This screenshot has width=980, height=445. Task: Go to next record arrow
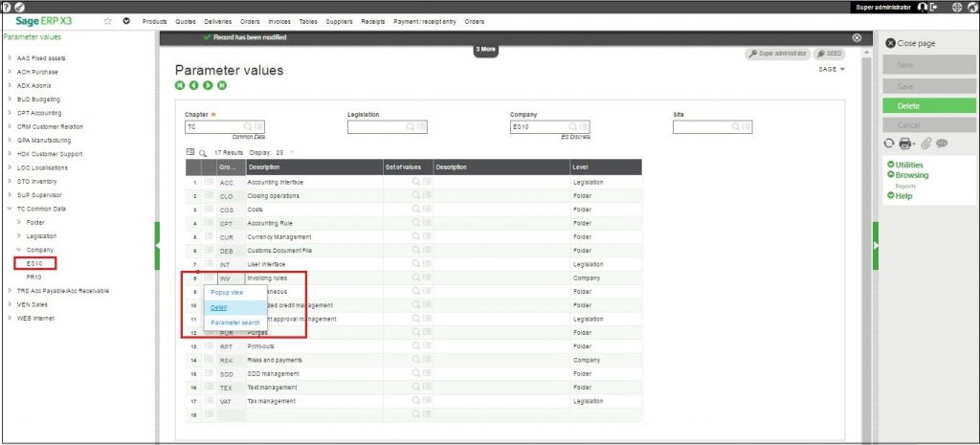click(x=208, y=85)
